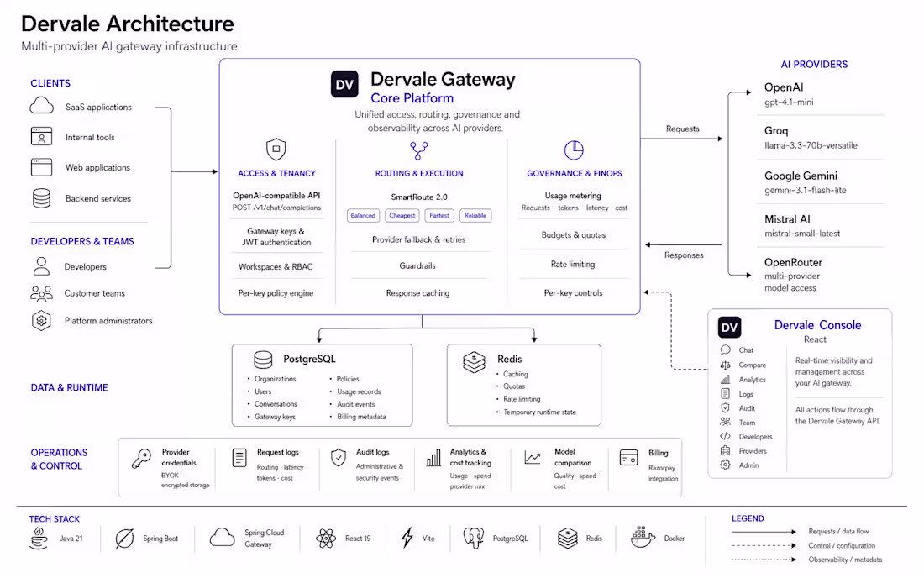Click the Web applications browser icon
Image resolution: width=924 pixels, height=578 pixels.
click(41, 166)
